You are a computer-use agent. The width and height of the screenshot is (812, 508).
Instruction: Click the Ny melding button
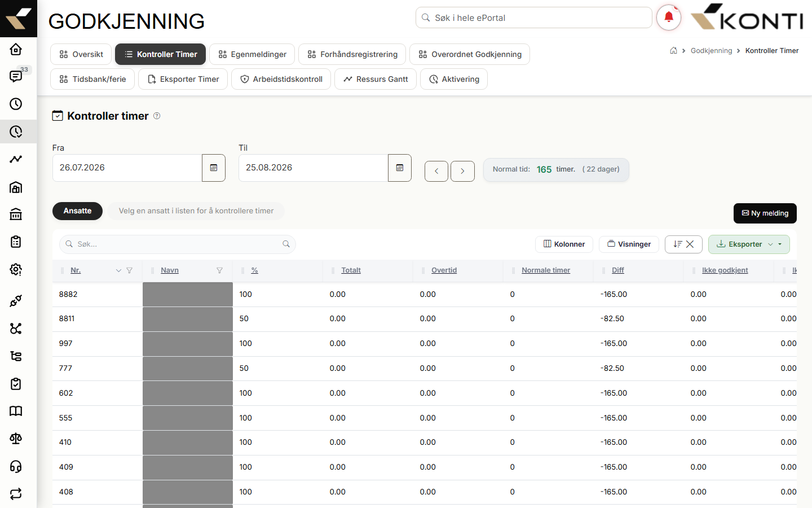pos(765,213)
